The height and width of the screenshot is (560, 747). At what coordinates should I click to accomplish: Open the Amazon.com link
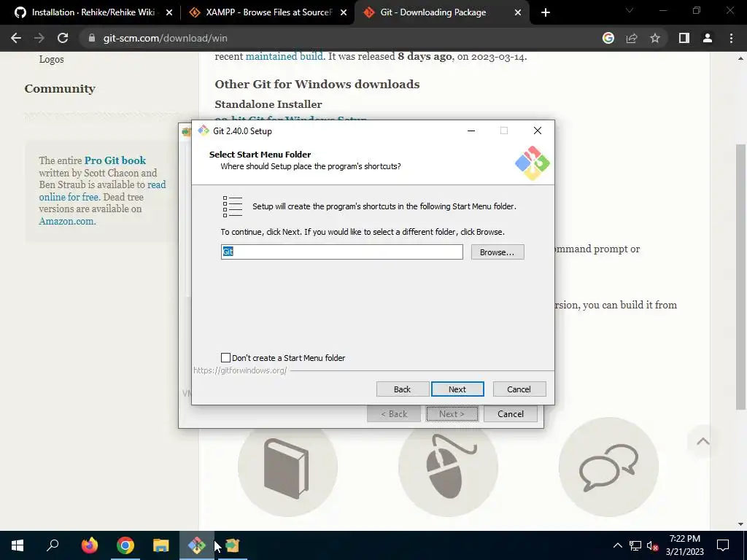[67, 221]
